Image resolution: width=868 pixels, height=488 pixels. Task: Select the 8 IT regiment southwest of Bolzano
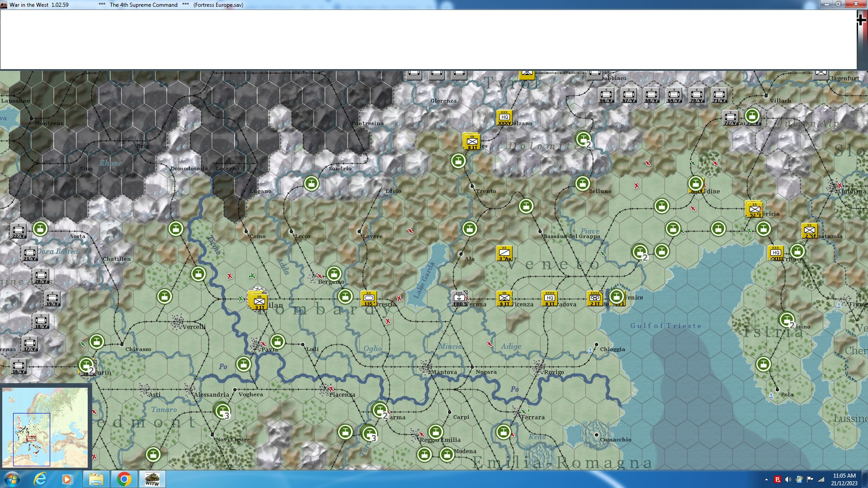(x=472, y=141)
